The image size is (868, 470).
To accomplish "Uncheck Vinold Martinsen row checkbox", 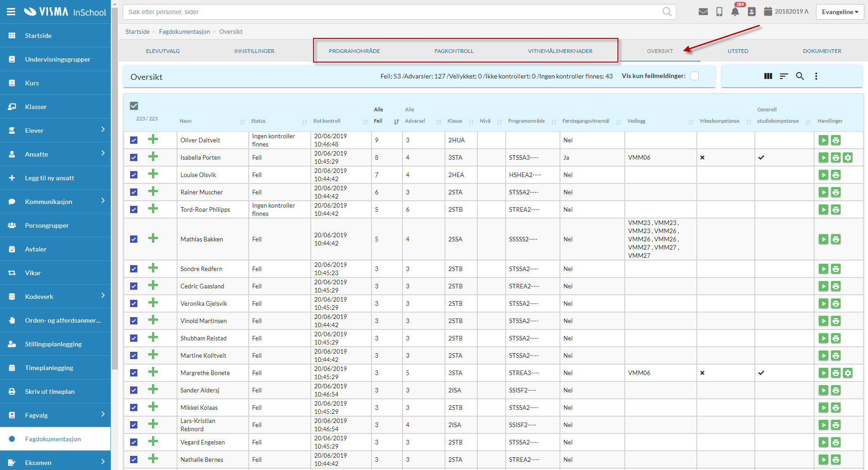I will coord(134,321).
